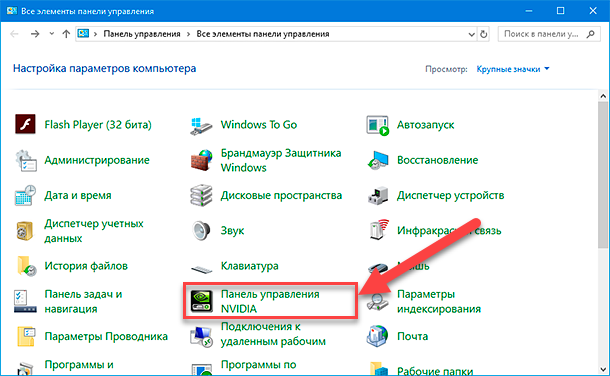
Task: Open История файлов link
Action: coord(86,266)
